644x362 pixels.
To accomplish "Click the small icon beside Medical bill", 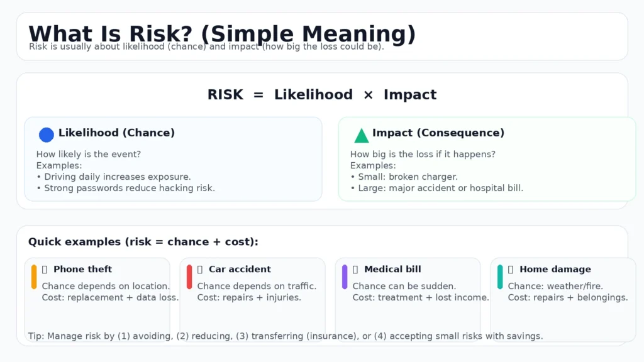I will point(355,270).
